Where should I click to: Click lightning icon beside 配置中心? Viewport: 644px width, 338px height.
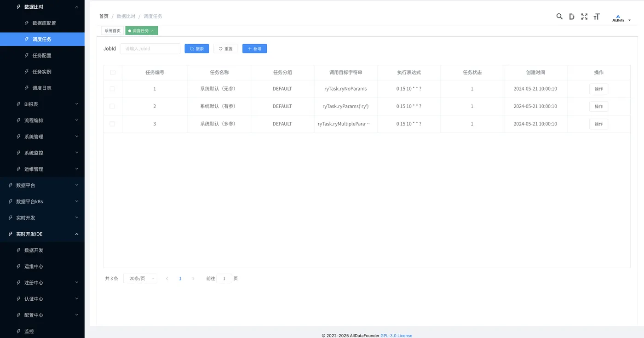click(x=19, y=315)
